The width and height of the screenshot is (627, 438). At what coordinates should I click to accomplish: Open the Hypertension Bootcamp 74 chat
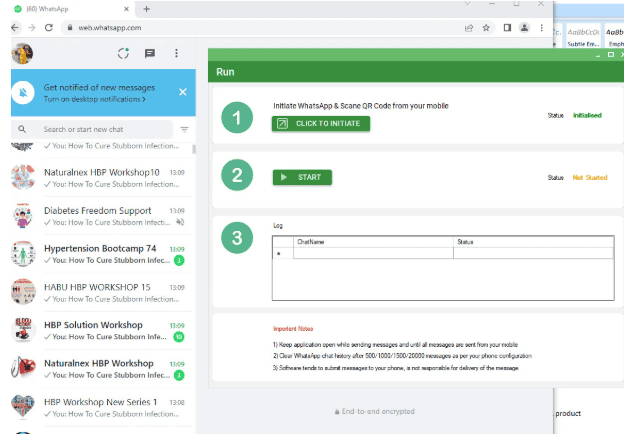click(x=102, y=254)
